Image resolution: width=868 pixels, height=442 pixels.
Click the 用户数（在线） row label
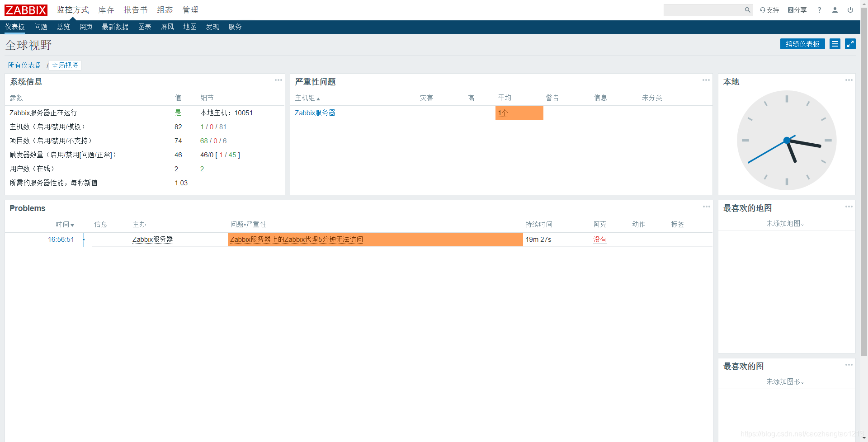tap(32, 169)
